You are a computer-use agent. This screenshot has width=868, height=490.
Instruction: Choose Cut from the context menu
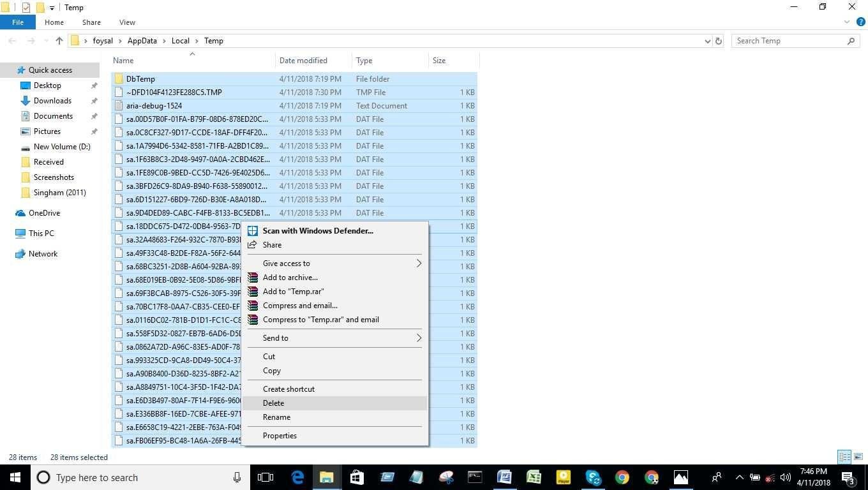pyautogui.click(x=335, y=357)
